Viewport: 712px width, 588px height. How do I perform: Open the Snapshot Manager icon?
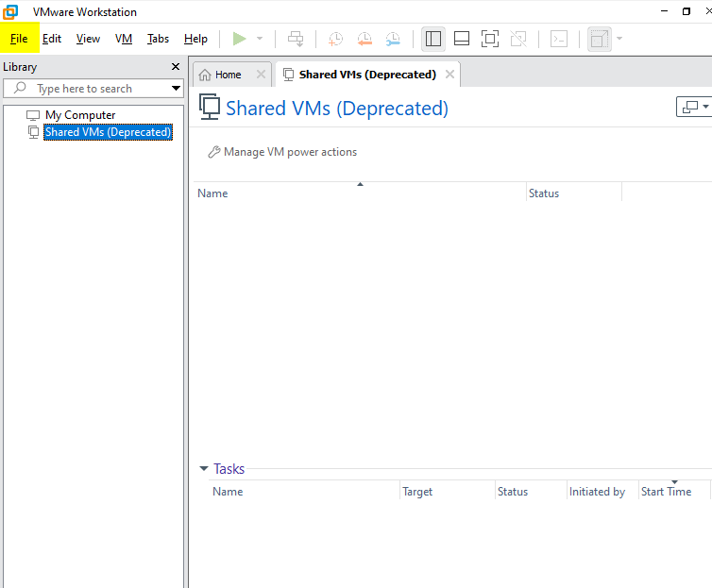coord(392,39)
